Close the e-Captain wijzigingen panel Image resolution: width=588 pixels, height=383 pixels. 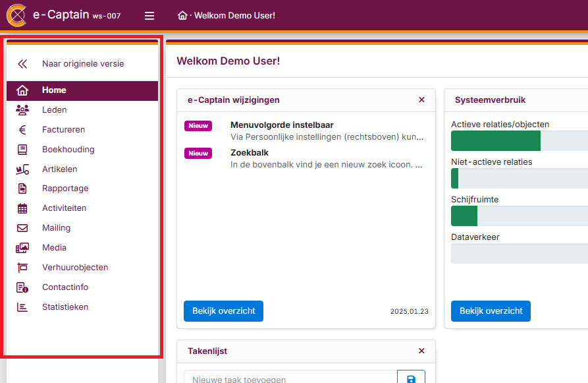(421, 100)
